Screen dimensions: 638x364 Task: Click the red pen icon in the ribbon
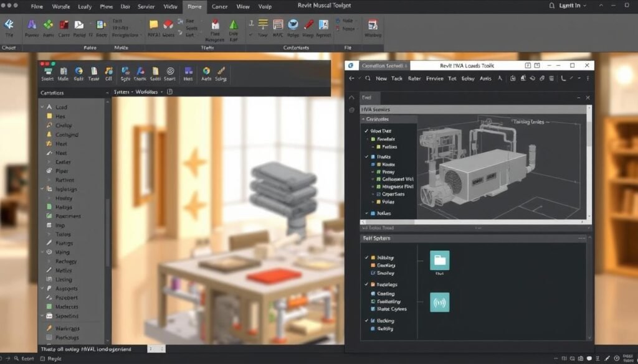[308, 25]
